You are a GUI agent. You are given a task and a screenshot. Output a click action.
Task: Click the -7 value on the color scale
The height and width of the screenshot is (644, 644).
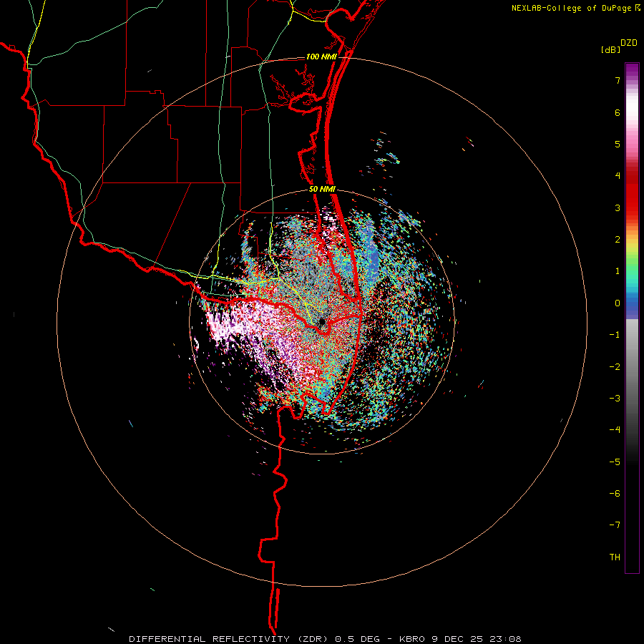[615, 525]
